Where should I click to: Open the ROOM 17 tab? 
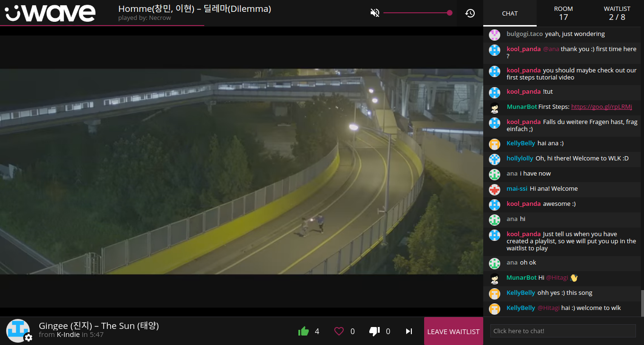(x=563, y=13)
